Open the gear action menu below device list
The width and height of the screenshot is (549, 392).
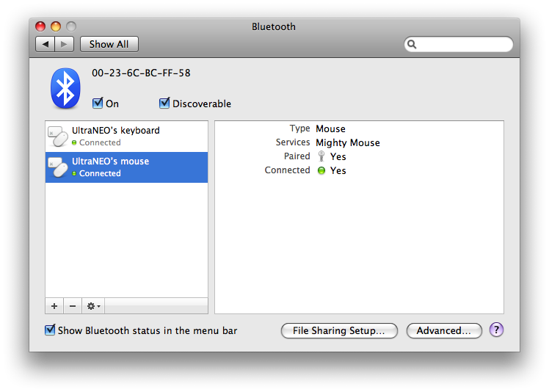(93, 306)
